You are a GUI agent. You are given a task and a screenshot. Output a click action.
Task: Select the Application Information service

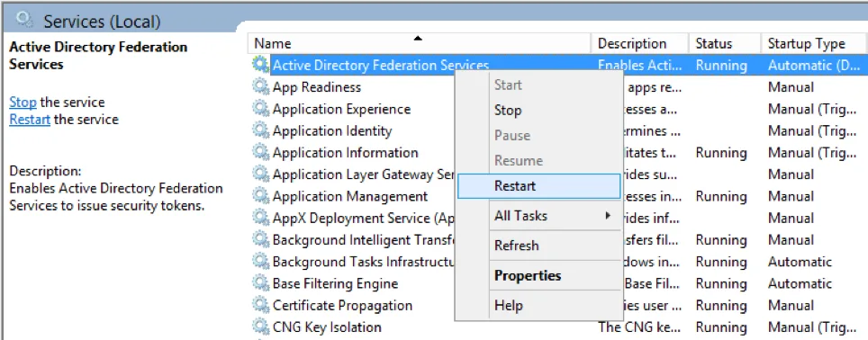(346, 153)
